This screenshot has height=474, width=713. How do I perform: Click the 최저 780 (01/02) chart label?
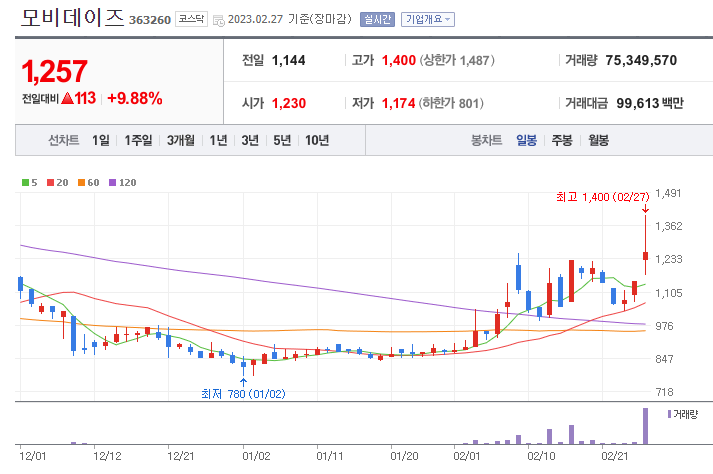tap(243, 393)
